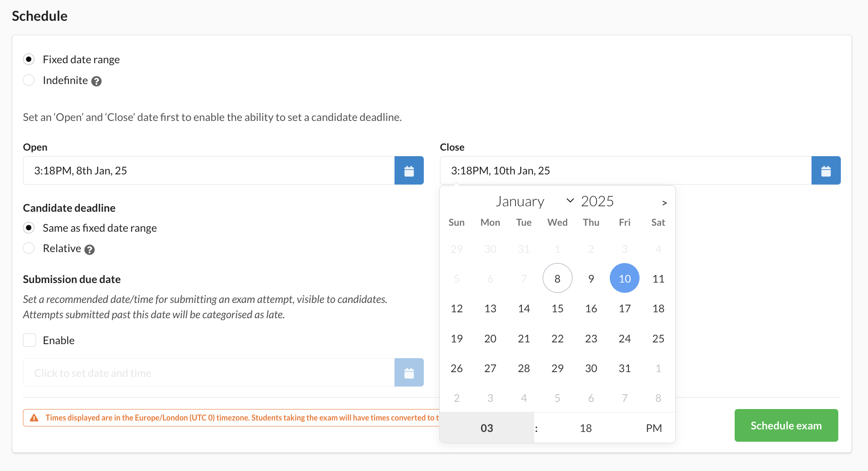Click the submission due date calendar icon
Screen dimensions: 868x471
[x=409, y=372]
